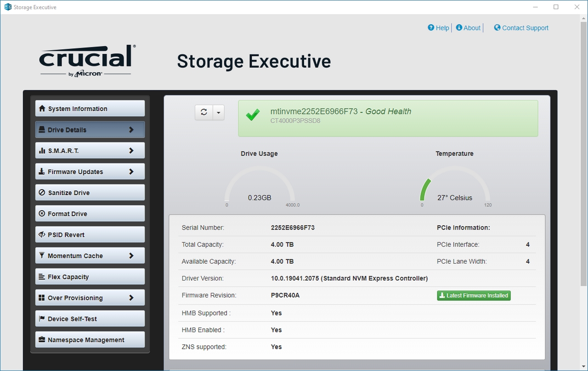Image resolution: width=588 pixels, height=371 pixels.
Task: Expand the Over Provisioning chevron
Action: [x=131, y=298]
